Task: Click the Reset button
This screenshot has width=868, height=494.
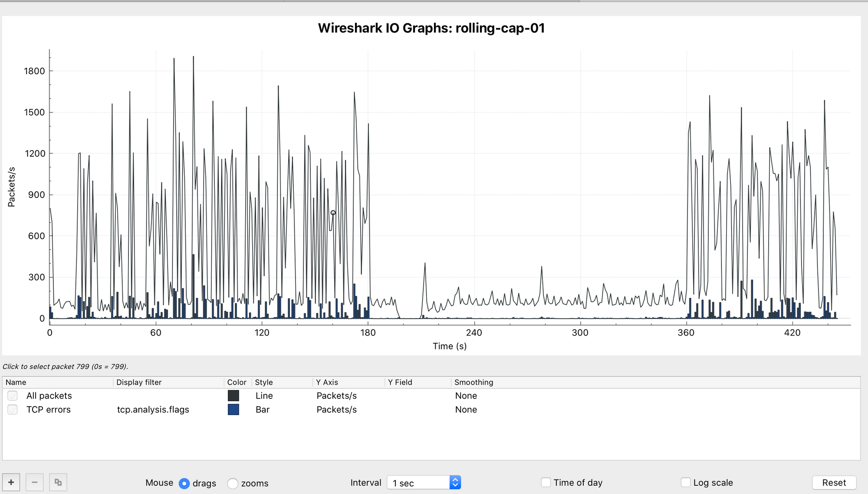Action: [834, 483]
